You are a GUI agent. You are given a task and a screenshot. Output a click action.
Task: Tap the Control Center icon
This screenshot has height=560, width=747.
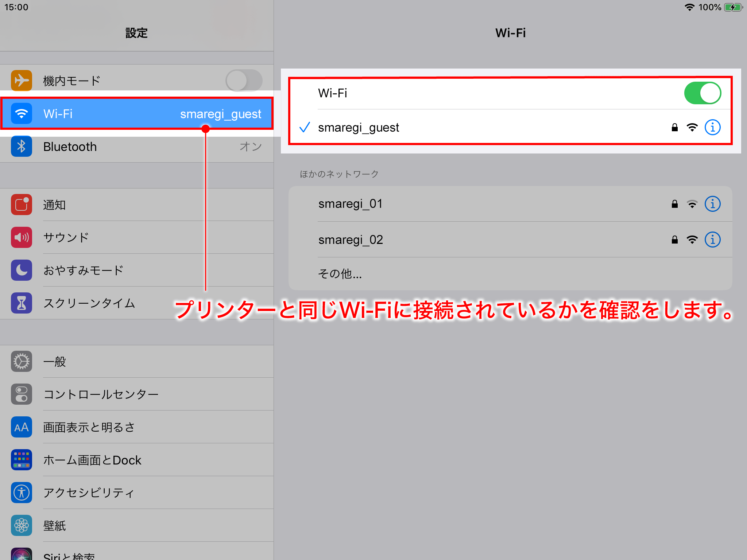point(21,394)
